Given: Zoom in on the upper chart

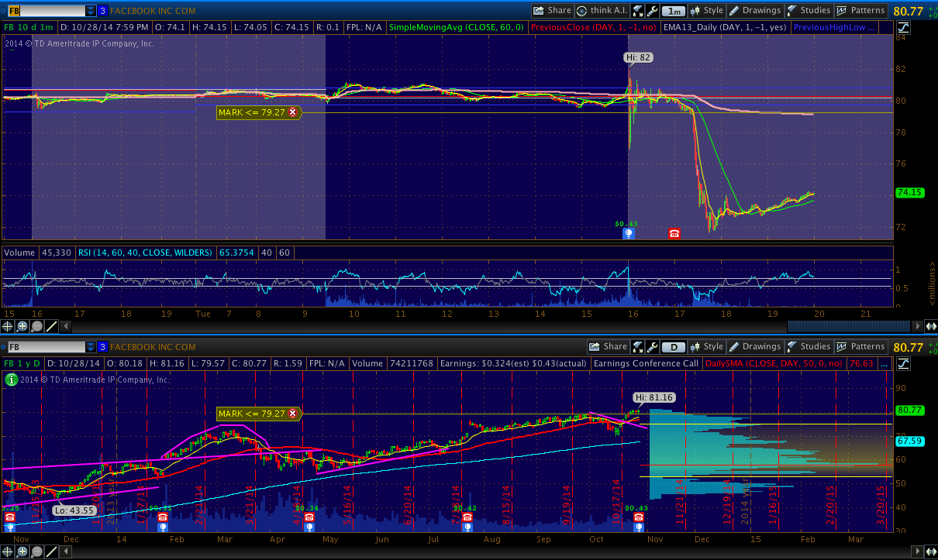Looking at the screenshot, I should 22,327.
